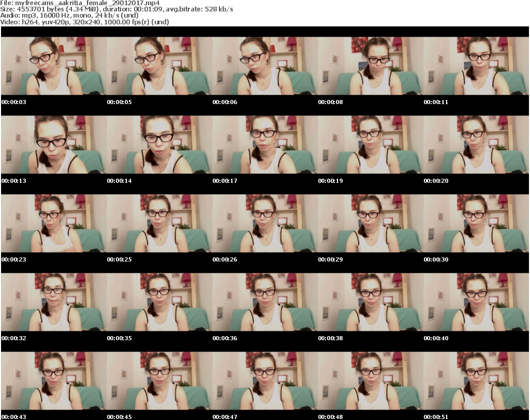Image resolution: width=530 pixels, height=420 pixels.
Task: Select the thumbnail frame at 00:00:47
Action: tap(265, 381)
